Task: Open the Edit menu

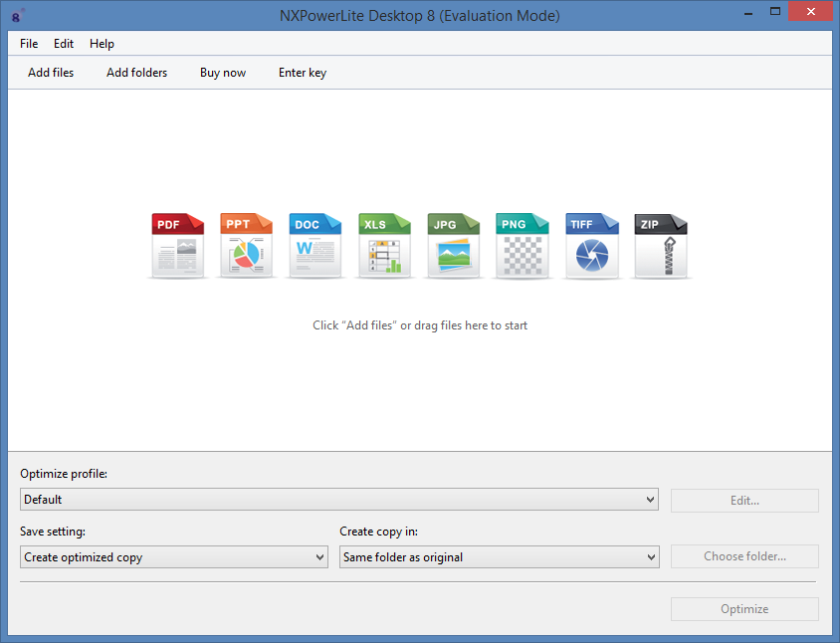Action: coord(64,44)
